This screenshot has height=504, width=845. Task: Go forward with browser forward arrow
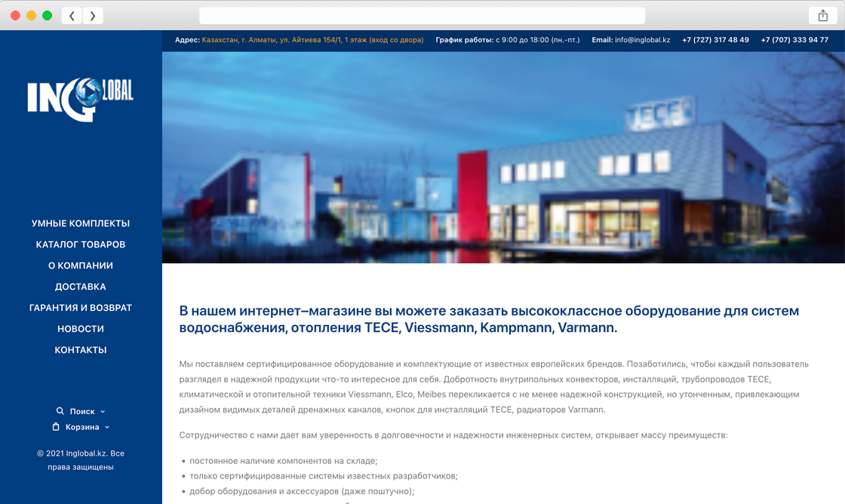(93, 16)
